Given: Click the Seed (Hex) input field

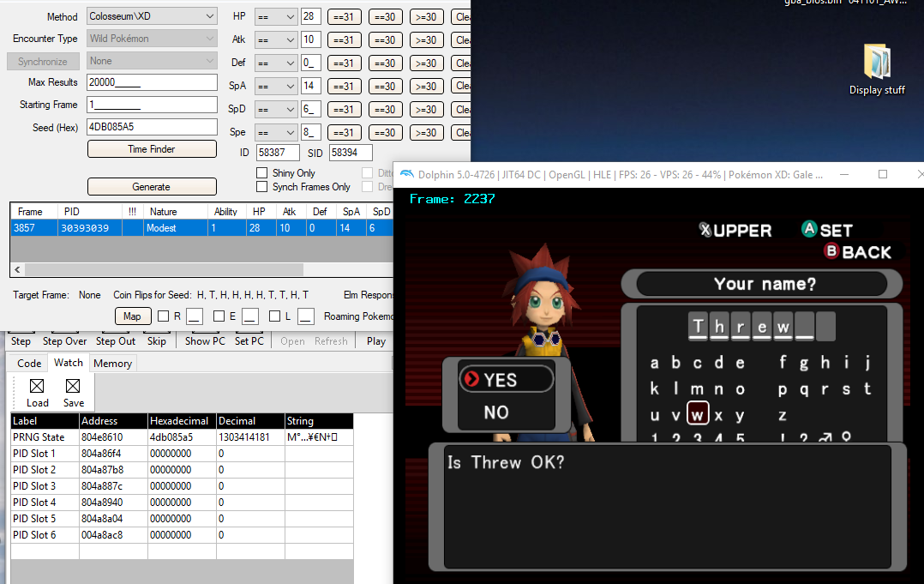Looking at the screenshot, I should pos(152,127).
